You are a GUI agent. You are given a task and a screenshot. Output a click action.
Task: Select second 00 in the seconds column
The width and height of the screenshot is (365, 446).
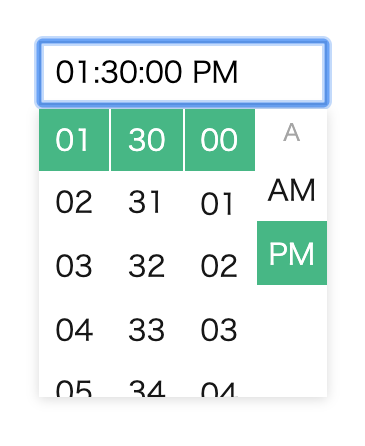tap(220, 140)
